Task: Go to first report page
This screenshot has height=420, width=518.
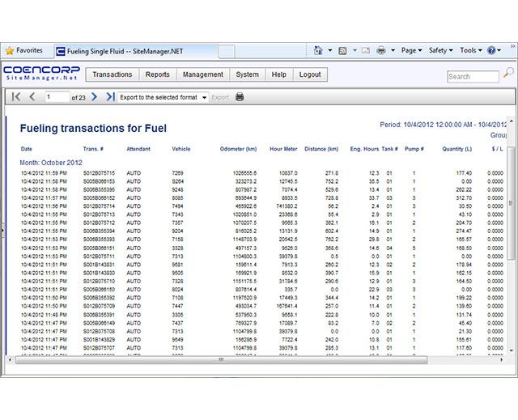Action: click(15, 97)
